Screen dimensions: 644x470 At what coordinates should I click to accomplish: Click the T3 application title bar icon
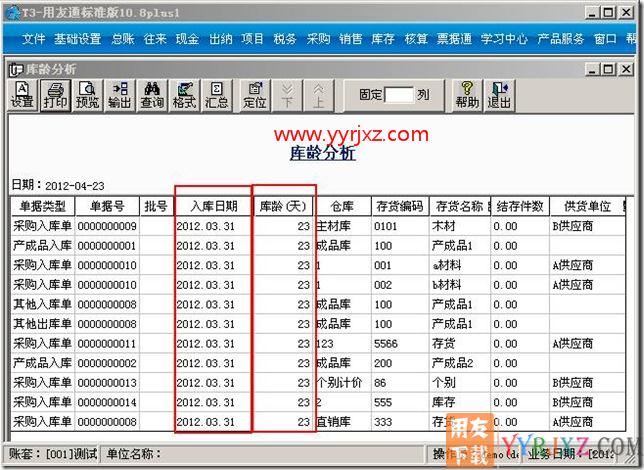(14, 13)
